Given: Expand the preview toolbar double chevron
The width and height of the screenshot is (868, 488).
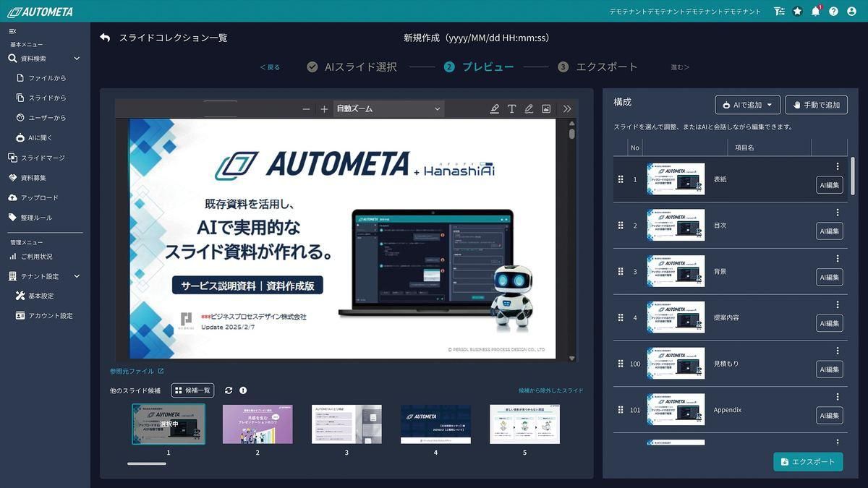Looking at the screenshot, I should (567, 108).
